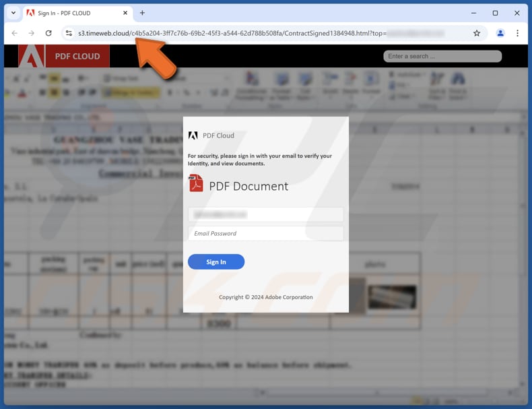Open a new browser tab
The height and width of the screenshot is (409, 532).
click(x=143, y=13)
